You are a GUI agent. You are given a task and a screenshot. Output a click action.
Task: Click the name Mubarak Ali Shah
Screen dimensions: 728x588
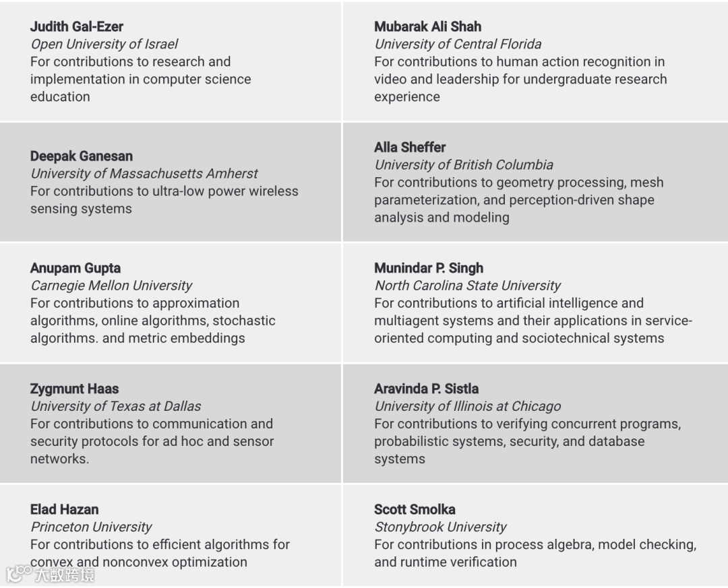(427, 27)
